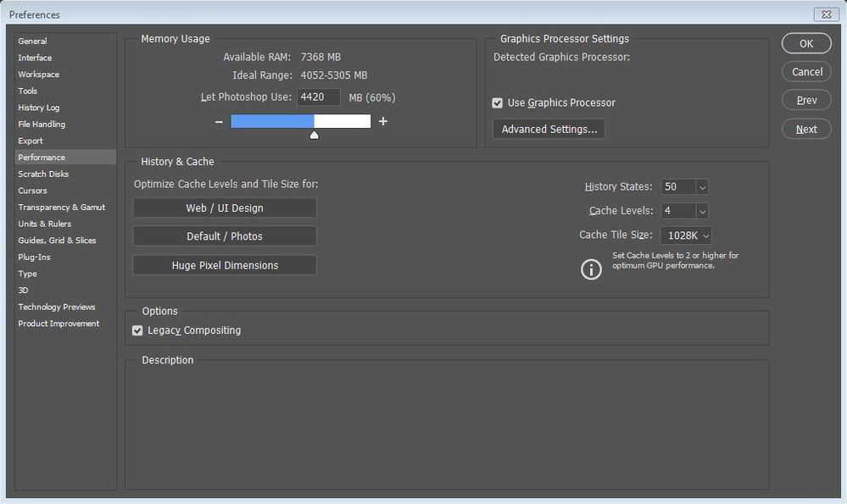Cancel the Preferences dialog

pyautogui.click(x=806, y=72)
